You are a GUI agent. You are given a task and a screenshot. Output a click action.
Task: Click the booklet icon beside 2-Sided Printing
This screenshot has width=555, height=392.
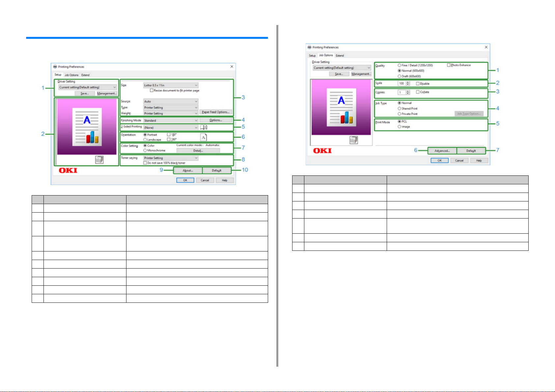point(204,127)
